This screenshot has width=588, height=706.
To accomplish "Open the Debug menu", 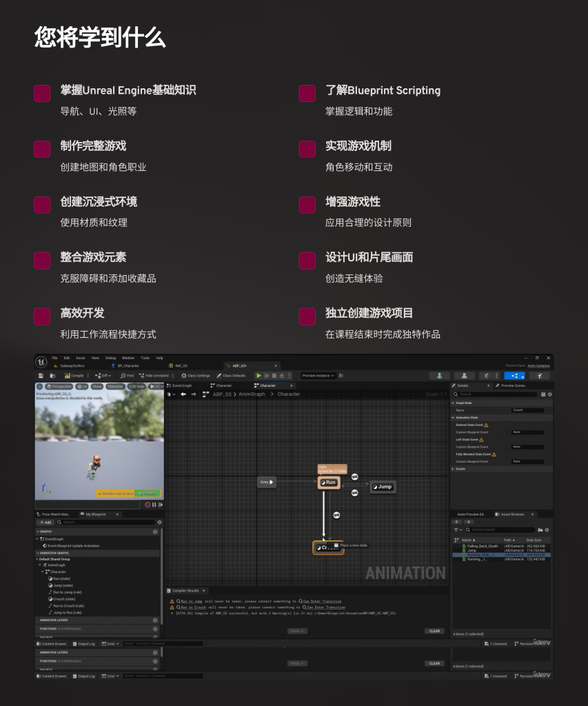I will 111,358.
